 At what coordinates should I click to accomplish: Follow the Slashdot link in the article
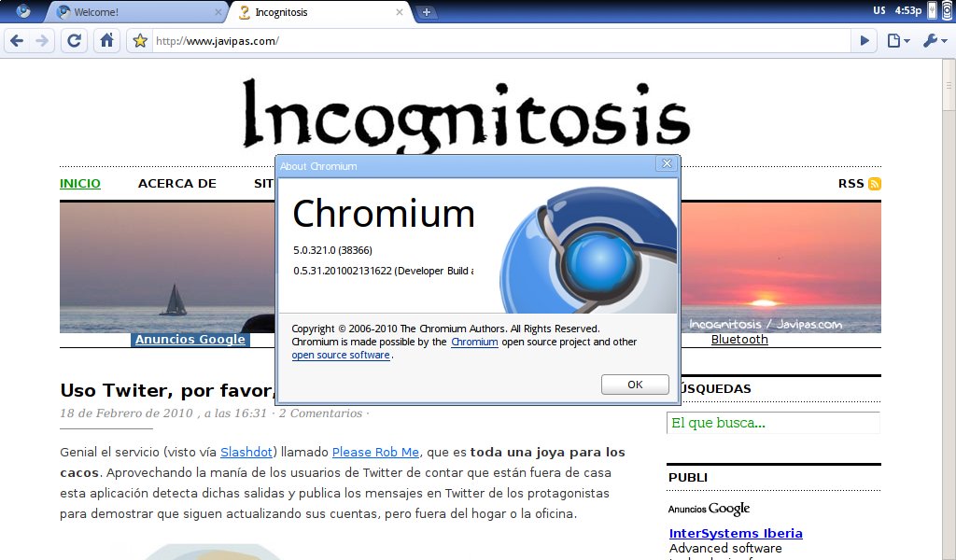tap(246, 452)
